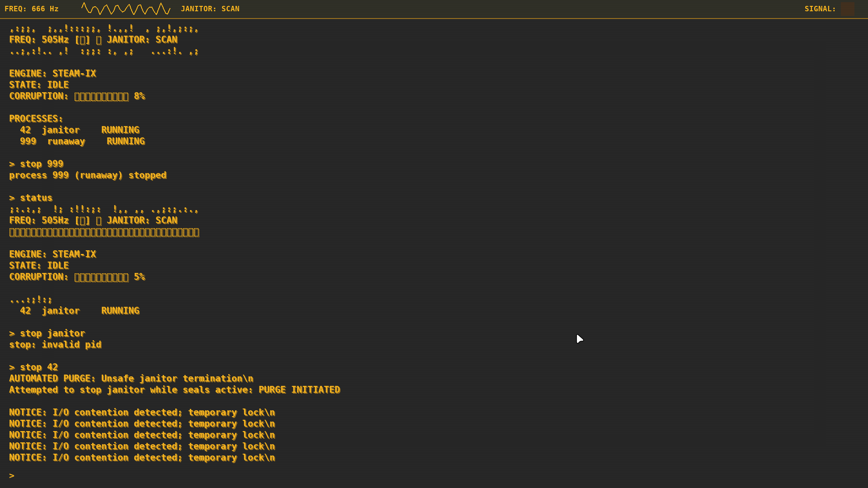The height and width of the screenshot is (488, 868).
Task: Click the 8% corruption progress bar
Action: [x=101, y=96]
